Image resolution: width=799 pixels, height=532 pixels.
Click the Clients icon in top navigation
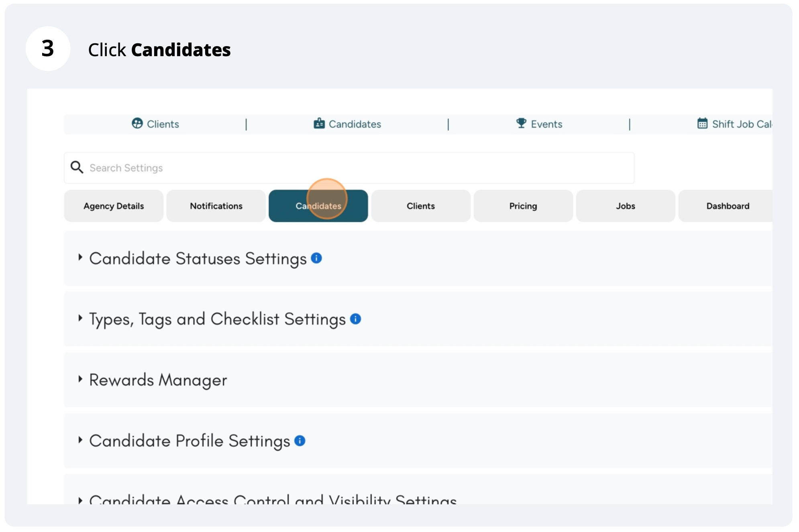tap(137, 124)
